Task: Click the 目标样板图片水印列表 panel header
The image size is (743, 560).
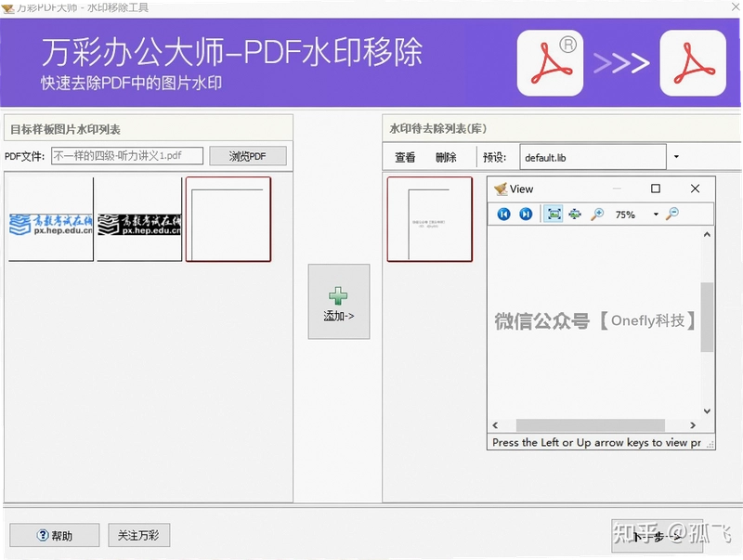Action: click(x=149, y=129)
